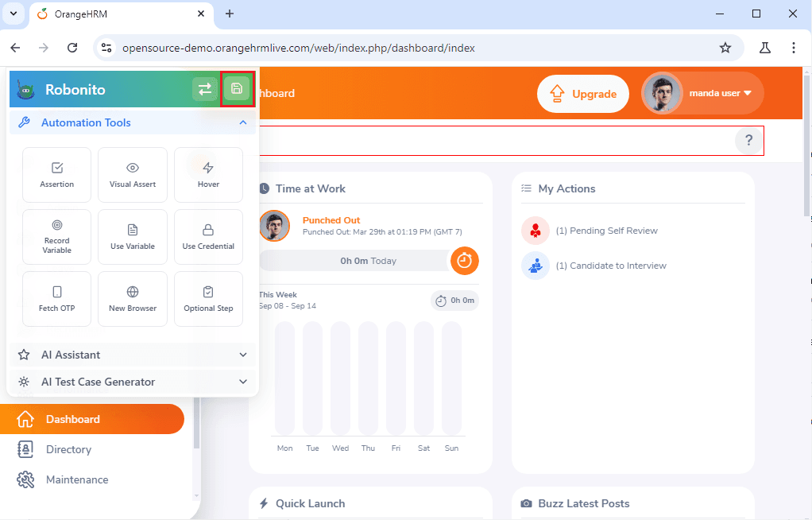Click the Robonito swap arrows icon
Viewport: 812px width, 520px height.
[205, 89]
